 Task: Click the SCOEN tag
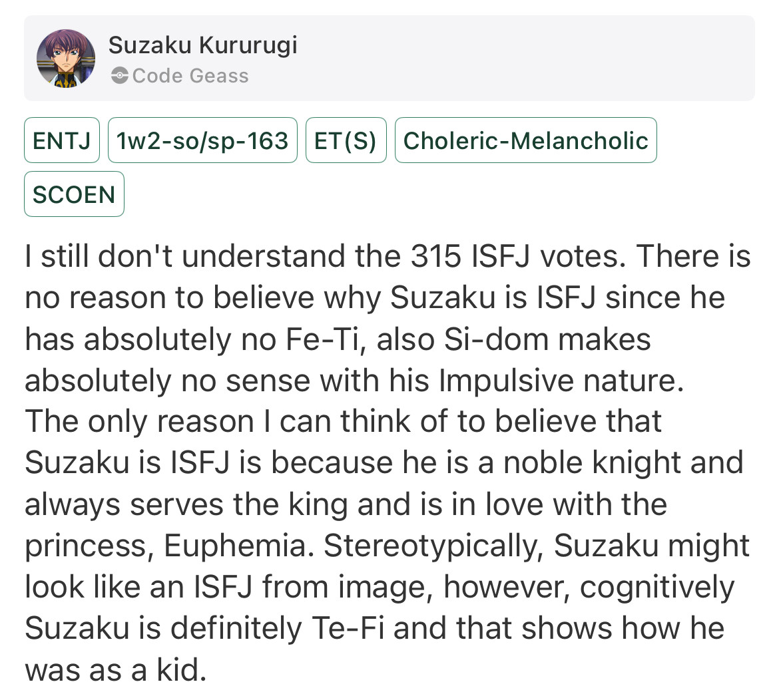click(x=74, y=194)
